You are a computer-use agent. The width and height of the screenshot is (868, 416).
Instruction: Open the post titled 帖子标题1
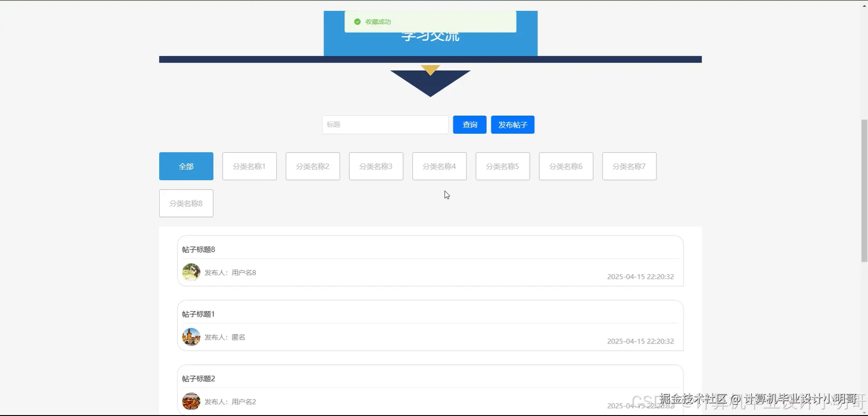pyautogui.click(x=198, y=313)
